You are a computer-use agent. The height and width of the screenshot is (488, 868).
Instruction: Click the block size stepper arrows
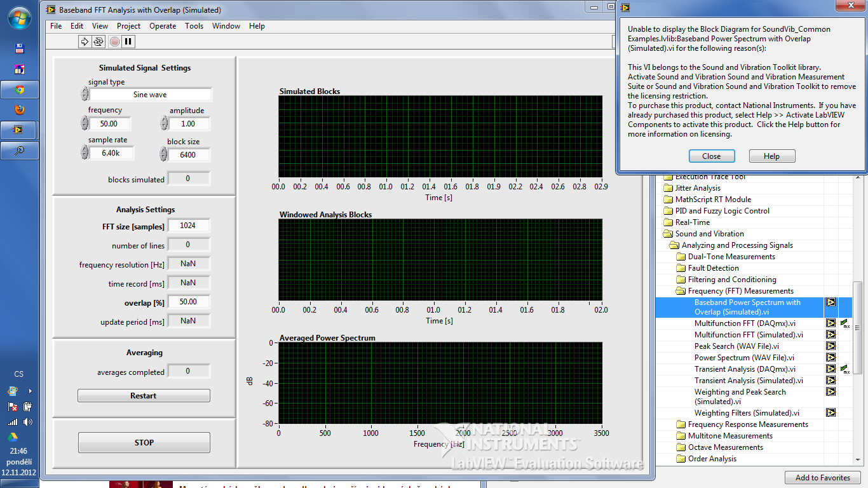tap(164, 154)
